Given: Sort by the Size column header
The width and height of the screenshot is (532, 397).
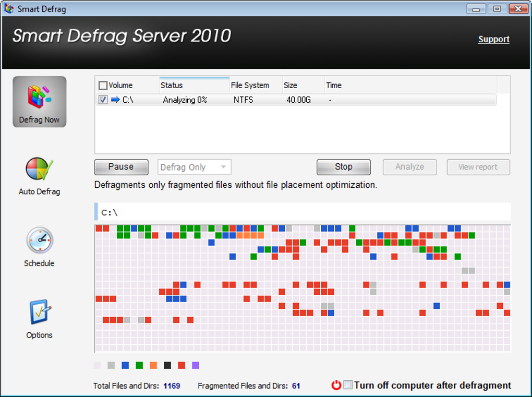Looking at the screenshot, I should (304, 85).
